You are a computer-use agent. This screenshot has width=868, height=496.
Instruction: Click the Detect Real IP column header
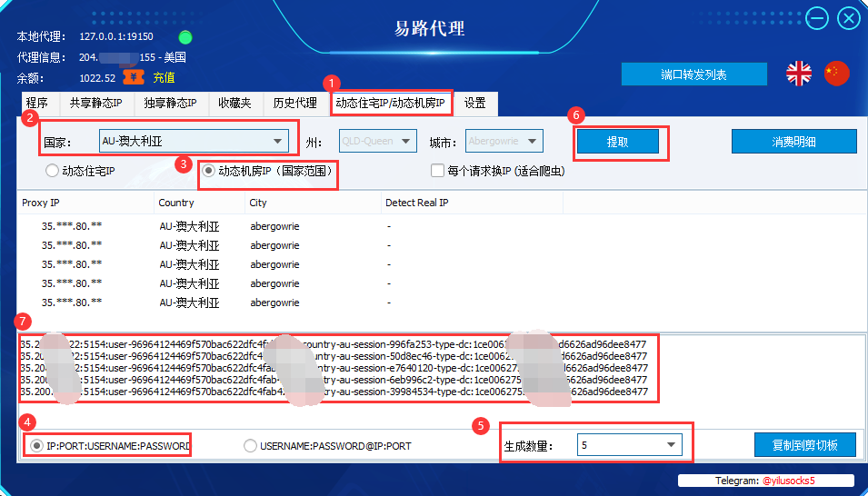tap(472, 203)
